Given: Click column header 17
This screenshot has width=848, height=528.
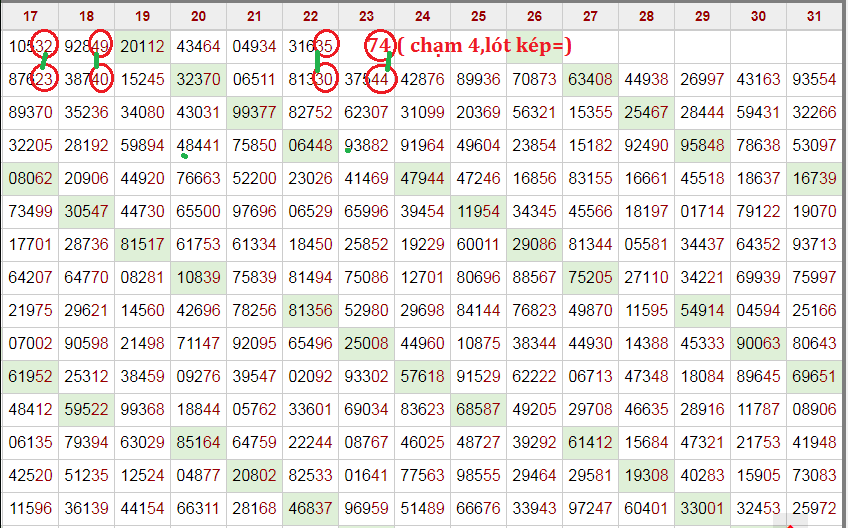Looking at the screenshot, I should coord(30,16).
